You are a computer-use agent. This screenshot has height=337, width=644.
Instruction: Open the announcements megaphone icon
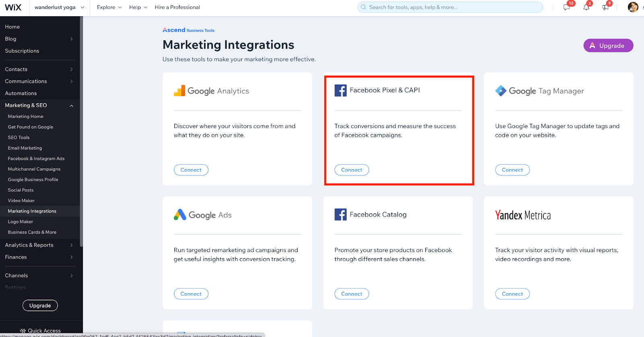point(605,7)
